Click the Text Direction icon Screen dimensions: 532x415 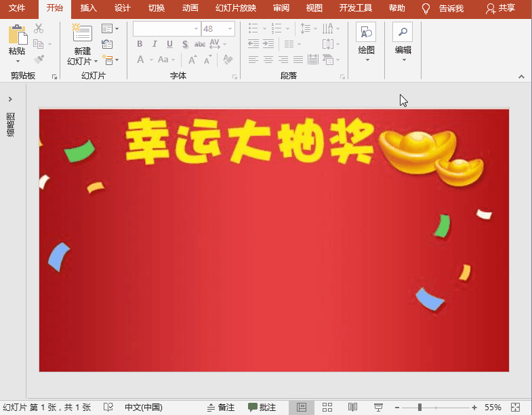[x=328, y=28]
